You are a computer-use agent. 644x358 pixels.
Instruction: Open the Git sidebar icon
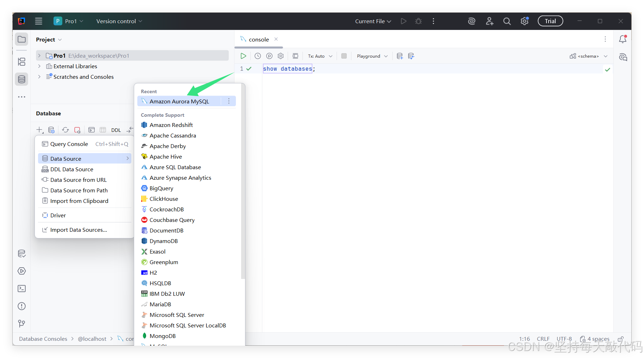tap(22, 324)
